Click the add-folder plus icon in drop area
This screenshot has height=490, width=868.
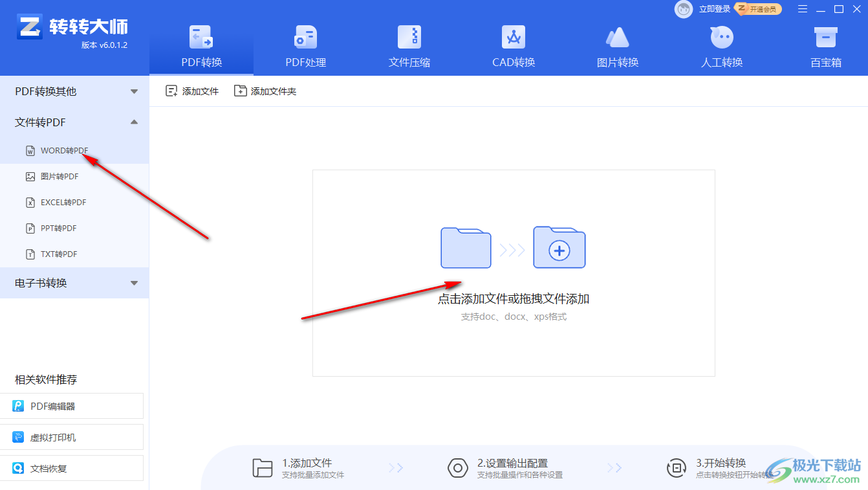click(559, 247)
